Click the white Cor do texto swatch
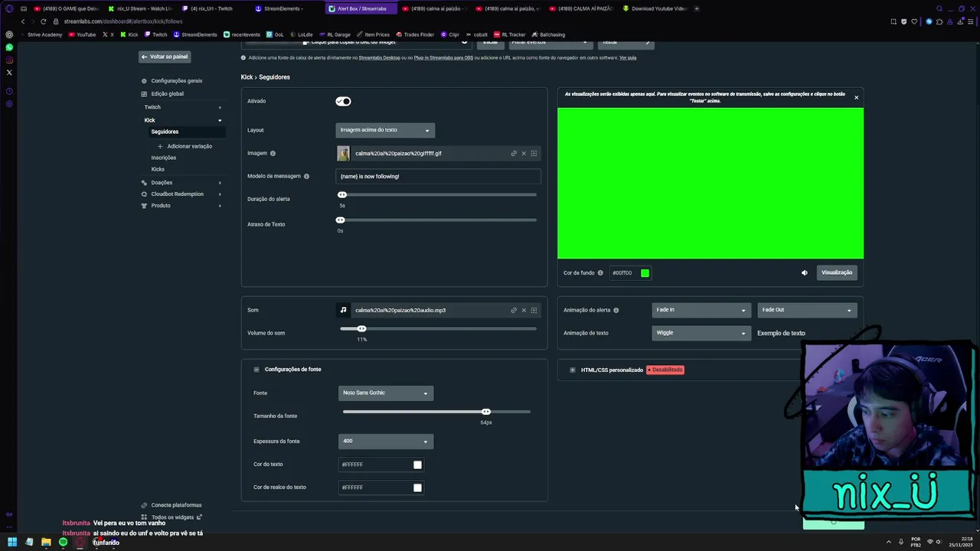Viewport: 980px width, 551px height. click(417, 465)
